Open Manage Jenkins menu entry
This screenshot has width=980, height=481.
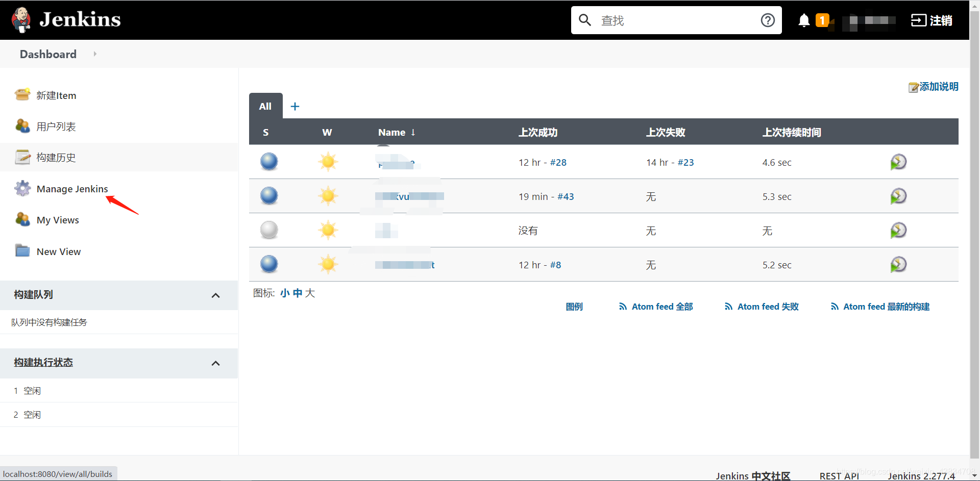pyautogui.click(x=72, y=189)
